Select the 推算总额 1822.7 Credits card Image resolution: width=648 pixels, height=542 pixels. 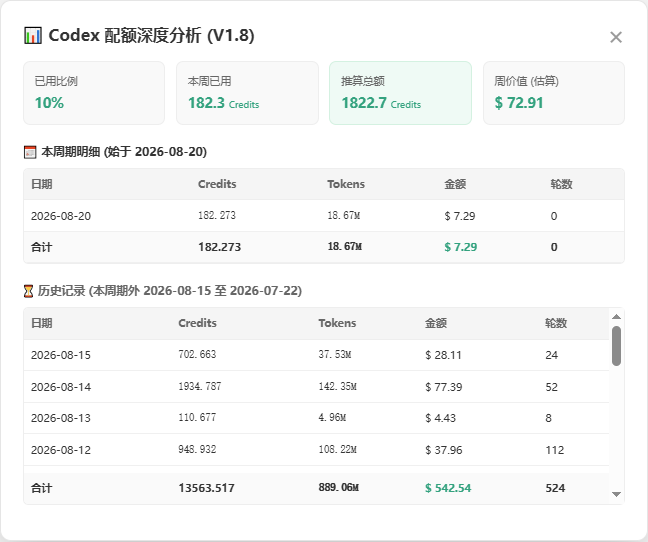coord(400,93)
